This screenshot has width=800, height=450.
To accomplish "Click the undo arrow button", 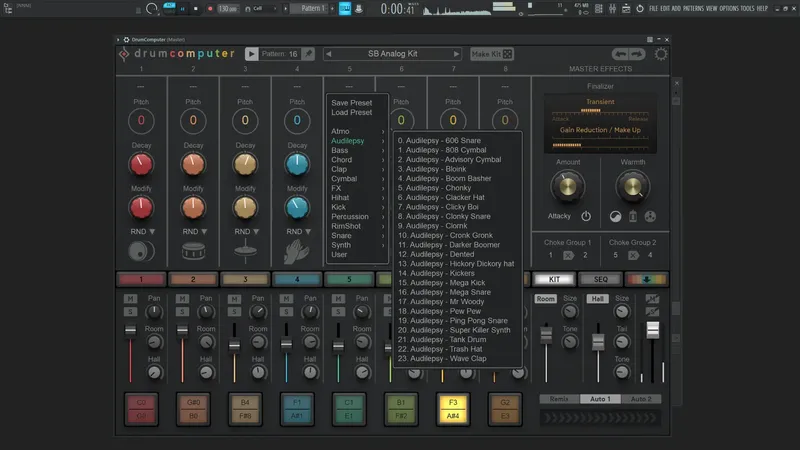I will tap(620, 54).
